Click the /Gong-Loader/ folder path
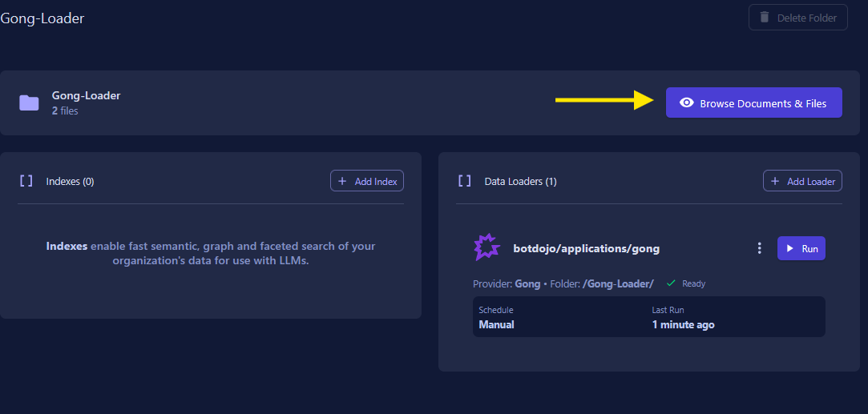The image size is (868, 414). pos(618,283)
